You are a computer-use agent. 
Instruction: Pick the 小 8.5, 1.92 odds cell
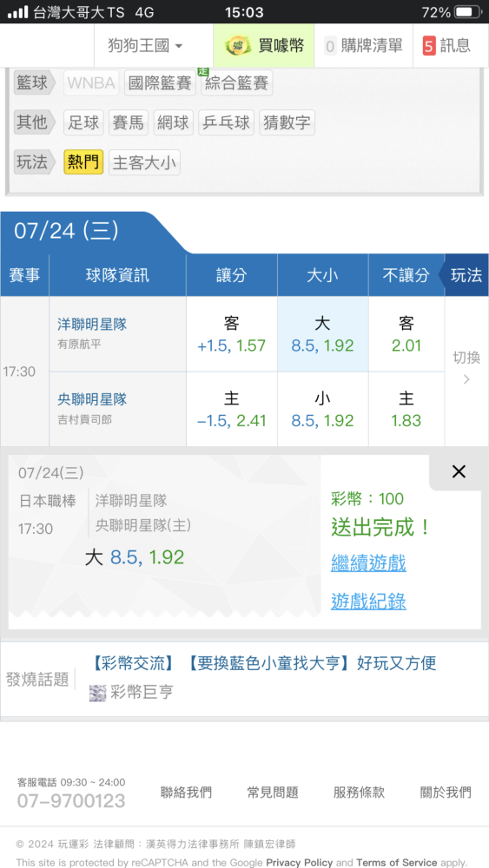tap(322, 409)
